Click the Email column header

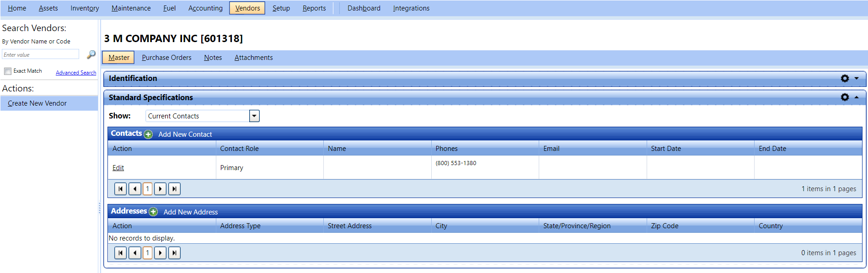593,149
